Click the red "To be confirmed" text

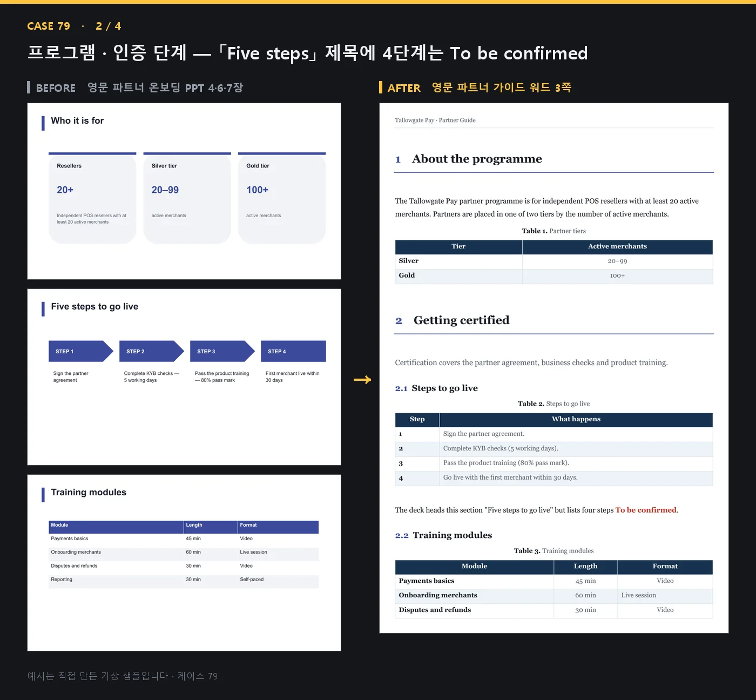tap(646, 510)
